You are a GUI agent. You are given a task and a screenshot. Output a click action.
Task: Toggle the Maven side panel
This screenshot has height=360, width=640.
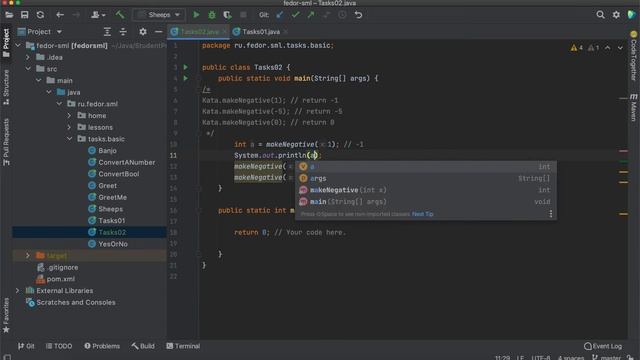pos(633,107)
